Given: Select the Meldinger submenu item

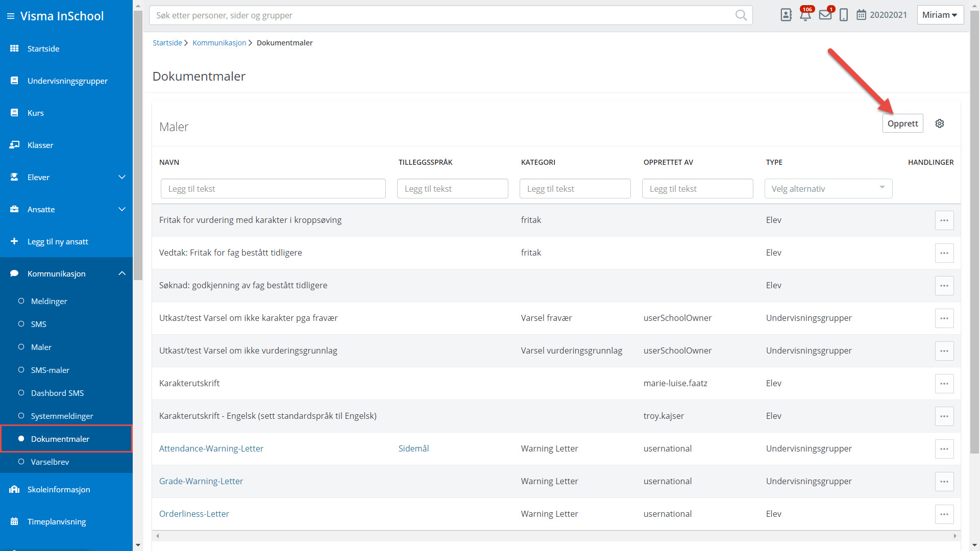Looking at the screenshot, I should 49,301.
